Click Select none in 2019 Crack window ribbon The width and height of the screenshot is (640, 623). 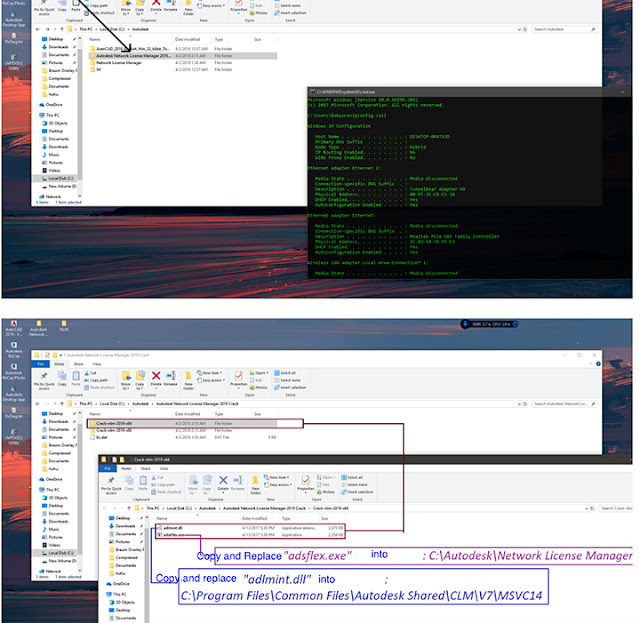pyautogui.click(x=287, y=380)
